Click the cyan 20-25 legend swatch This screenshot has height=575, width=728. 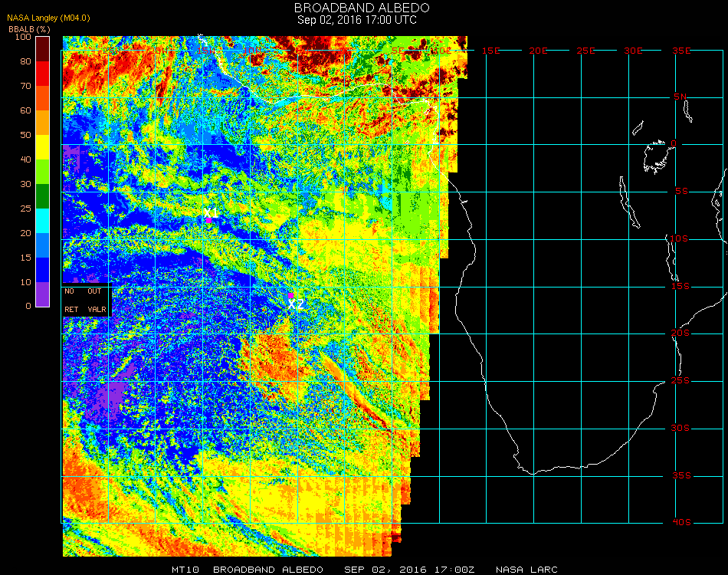point(42,221)
